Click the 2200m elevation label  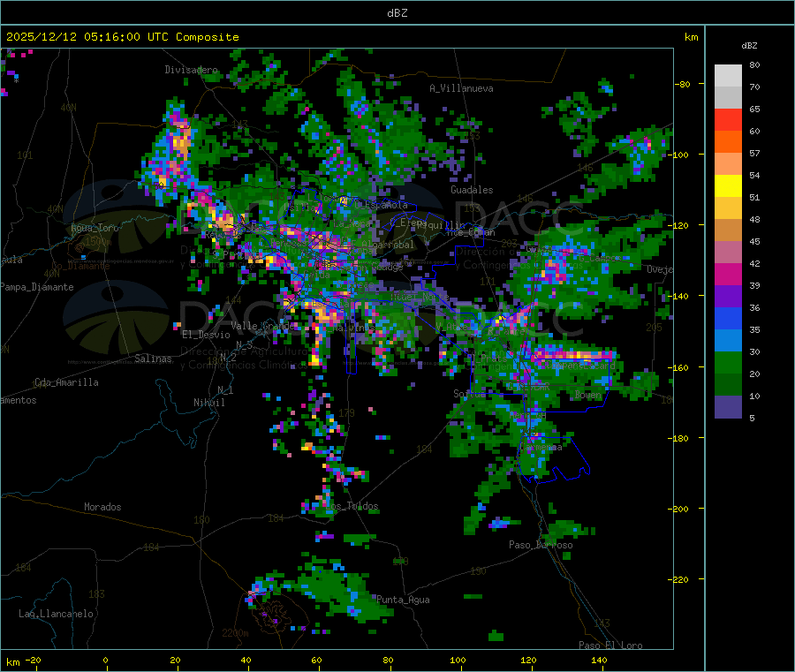(235, 633)
